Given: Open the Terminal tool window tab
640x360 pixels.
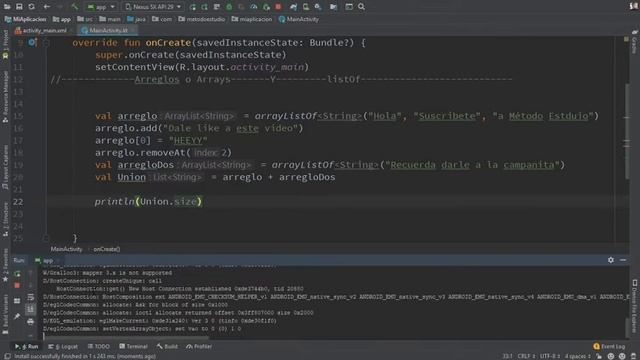Looking at the screenshot, I should [x=133, y=346].
